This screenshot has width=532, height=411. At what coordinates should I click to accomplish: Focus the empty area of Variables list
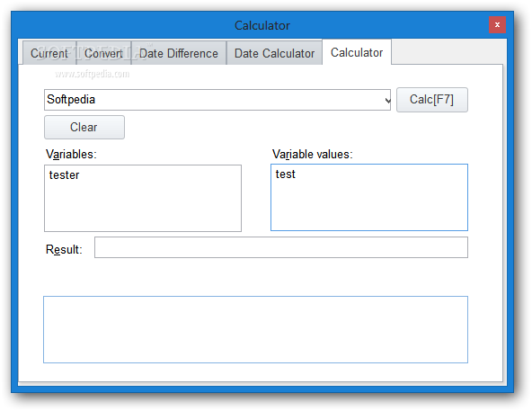coord(143,207)
